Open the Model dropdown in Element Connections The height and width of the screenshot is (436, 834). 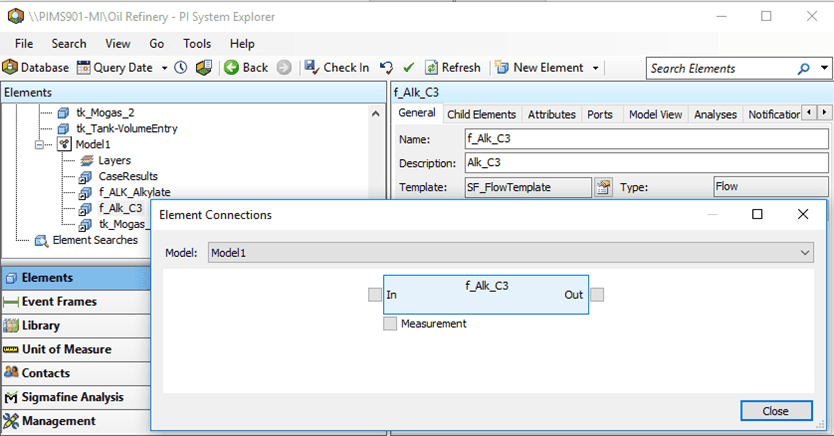(x=511, y=253)
